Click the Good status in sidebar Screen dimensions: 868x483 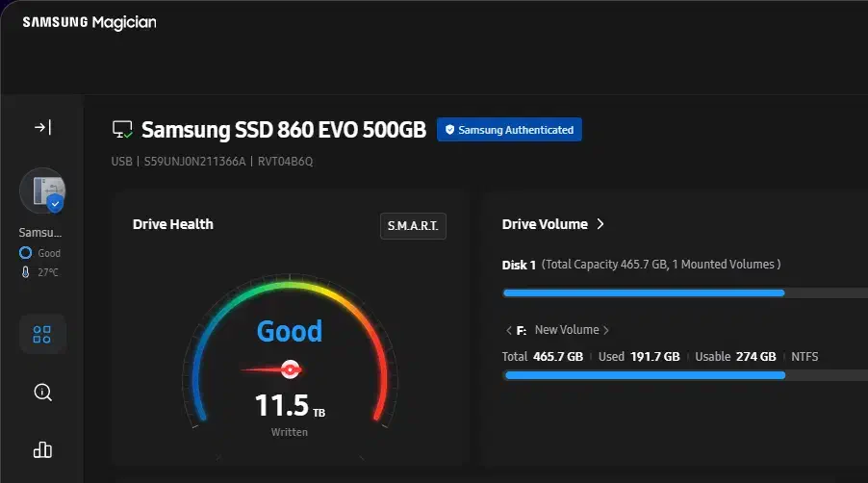49,253
